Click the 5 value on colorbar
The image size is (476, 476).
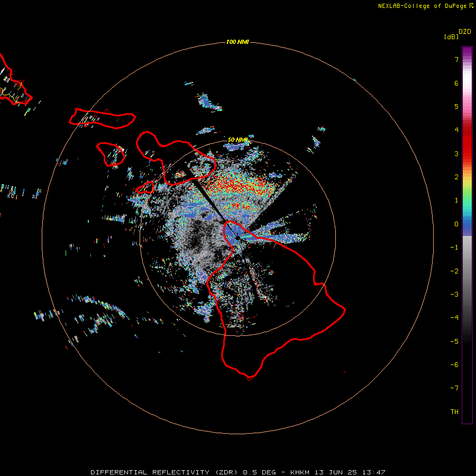click(456, 106)
